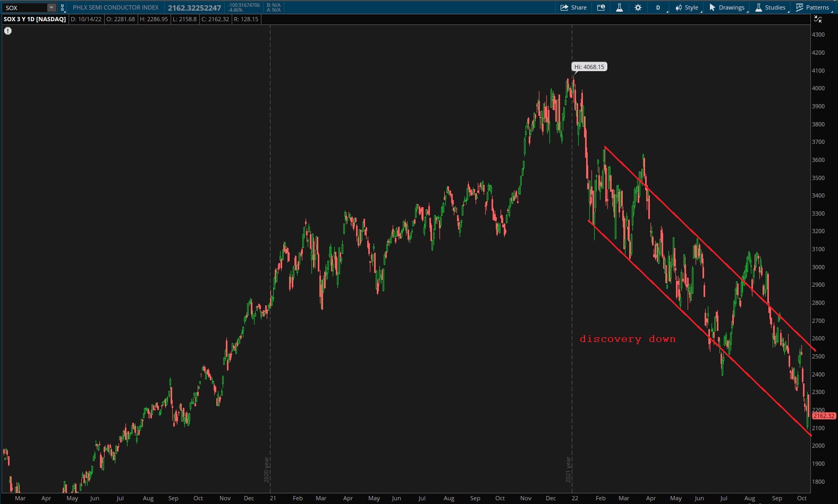Screen dimensions: 838x504
Task: Click the 'SOX 3 Y 1D [NASDAQ]' chart label
Action: coord(35,19)
